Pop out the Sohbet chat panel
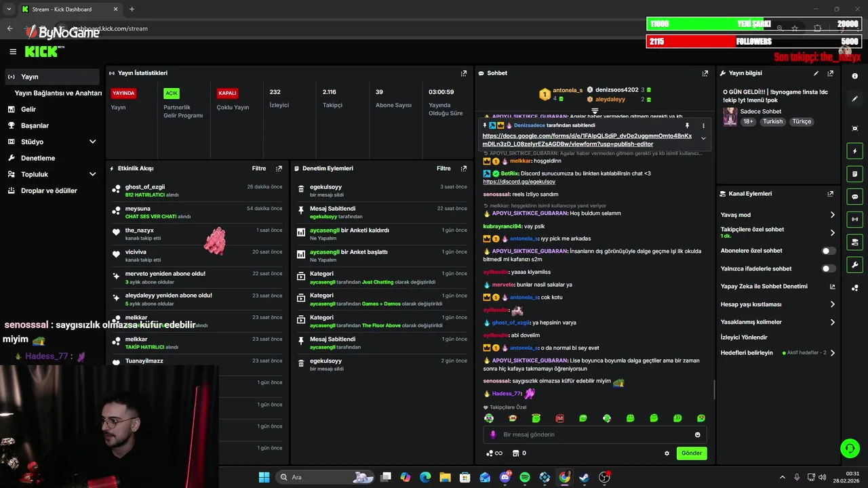This screenshot has height=488, width=868. point(705,73)
